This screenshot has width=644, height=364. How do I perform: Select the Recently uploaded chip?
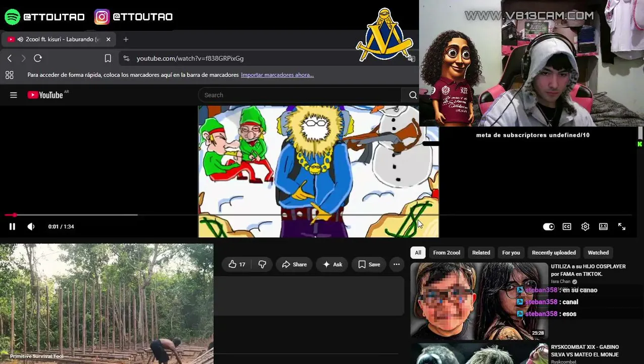coord(554,253)
